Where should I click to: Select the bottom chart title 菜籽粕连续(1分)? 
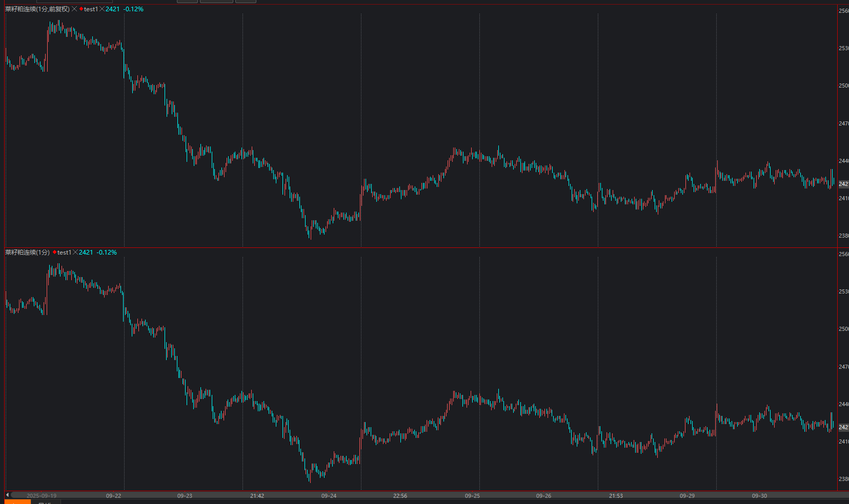click(28, 253)
